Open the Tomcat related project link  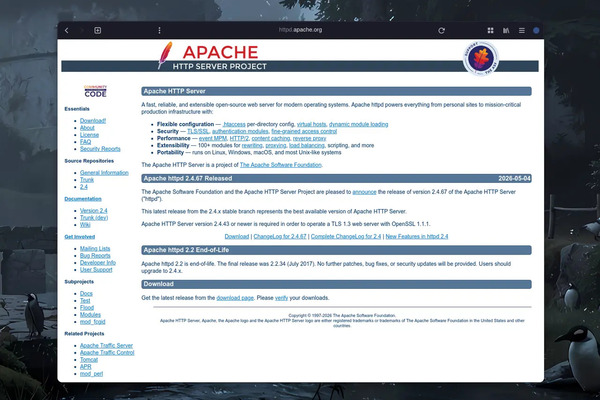(x=89, y=359)
